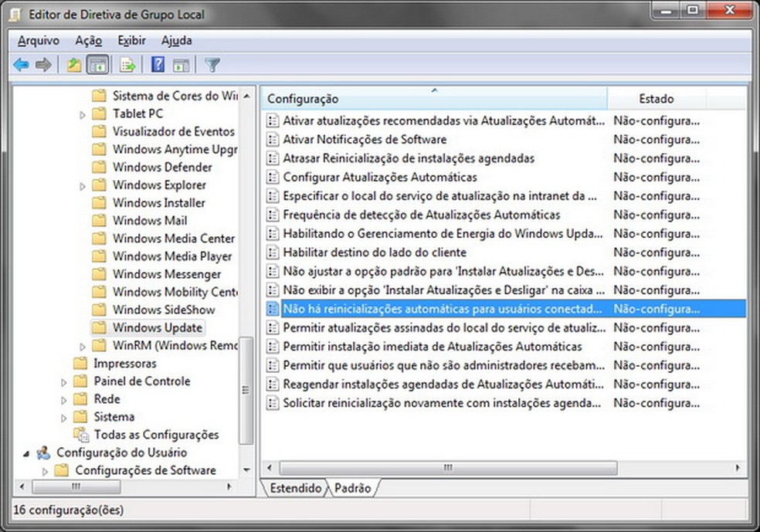Toggle the Show/Hide Console Tree toolbar icon
The width and height of the screenshot is (760, 532).
pyautogui.click(x=98, y=65)
